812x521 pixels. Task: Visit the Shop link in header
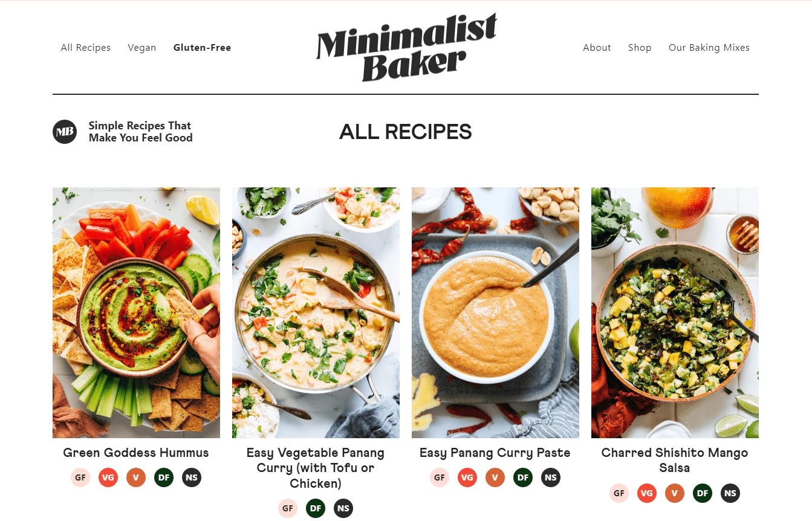click(640, 48)
